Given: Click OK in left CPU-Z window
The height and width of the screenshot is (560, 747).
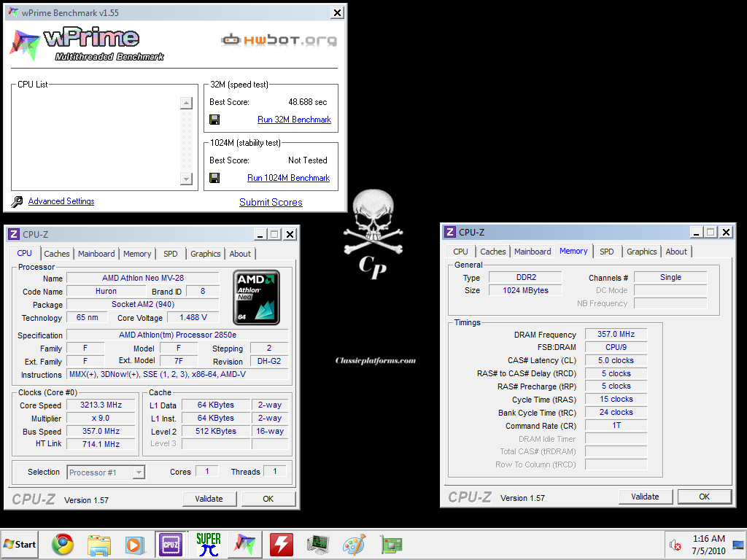Looking at the screenshot, I should (268, 499).
